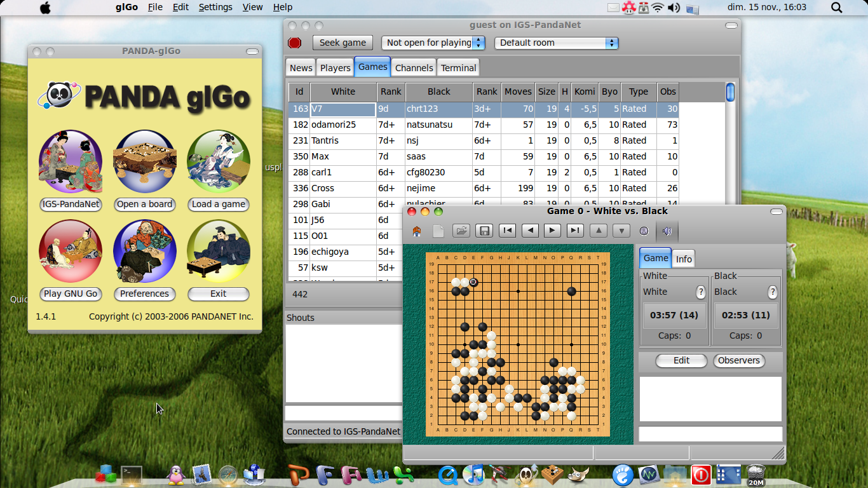The height and width of the screenshot is (488, 868).
Task: Click the Spotlight magnifier in menu bar
Action: [x=837, y=8]
